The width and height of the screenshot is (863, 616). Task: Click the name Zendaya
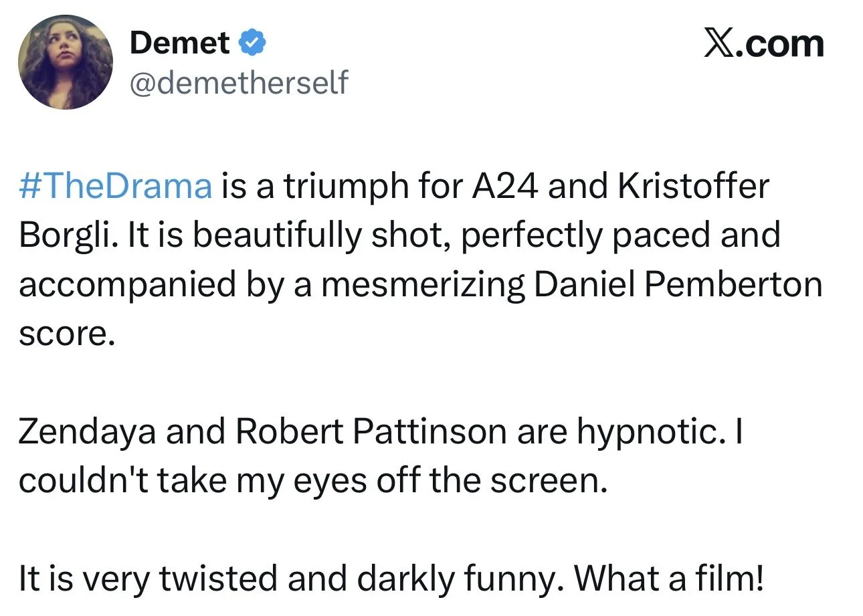click(x=87, y=432)
